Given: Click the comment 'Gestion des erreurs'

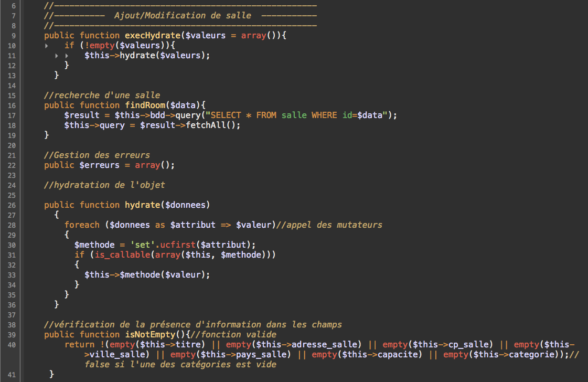Looking at the screenshot, I should (x=97, y=155).
